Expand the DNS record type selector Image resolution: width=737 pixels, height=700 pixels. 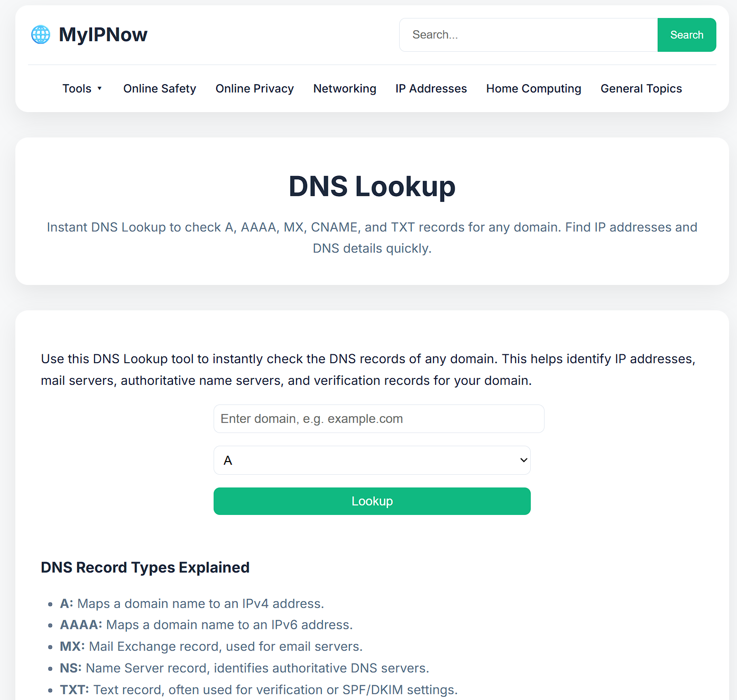[x=372, y=460]
